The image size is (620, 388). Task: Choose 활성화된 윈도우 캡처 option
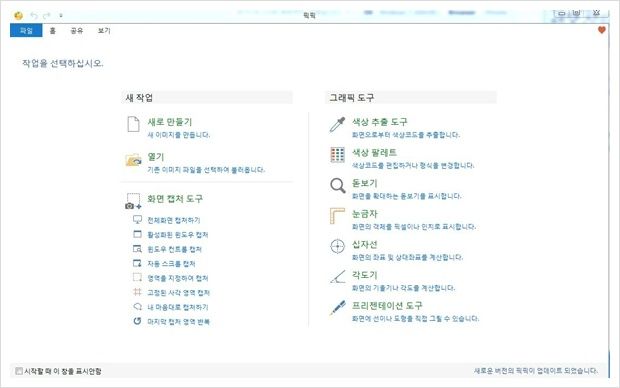pyautogui.click(x=178, y=235)
